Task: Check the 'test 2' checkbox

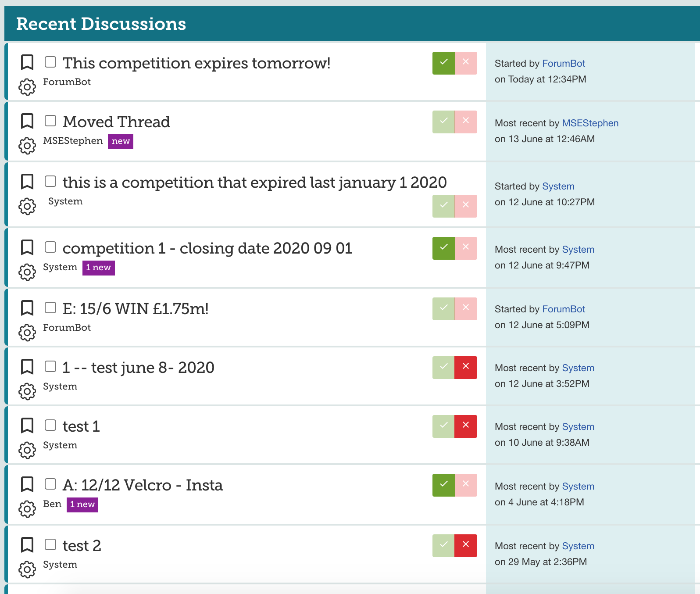Action: point(50,544)
